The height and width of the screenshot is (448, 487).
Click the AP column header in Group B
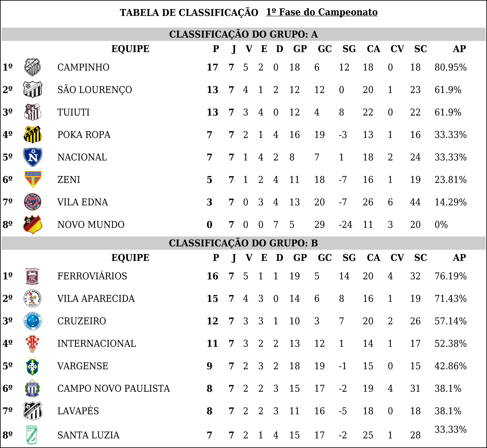pos(459,258)
